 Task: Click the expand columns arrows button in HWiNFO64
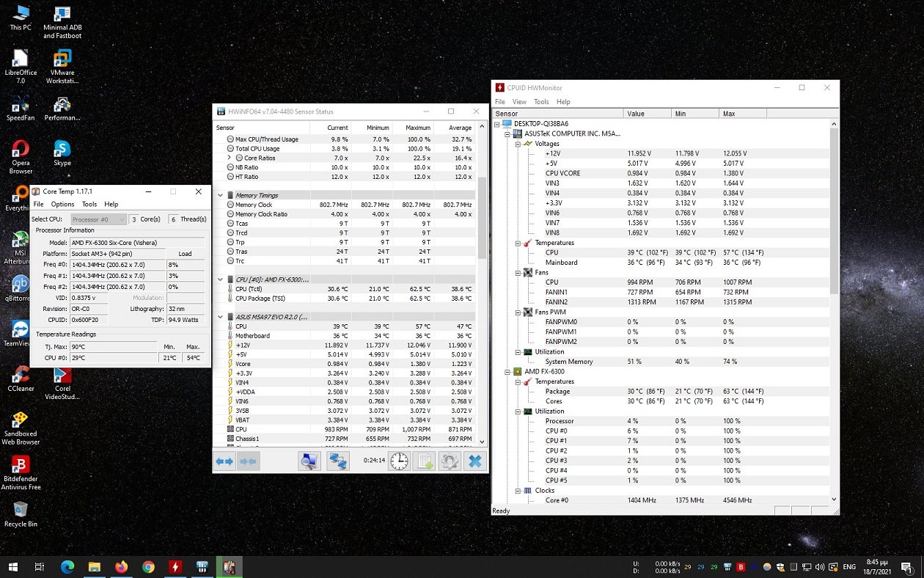(224, 461)
